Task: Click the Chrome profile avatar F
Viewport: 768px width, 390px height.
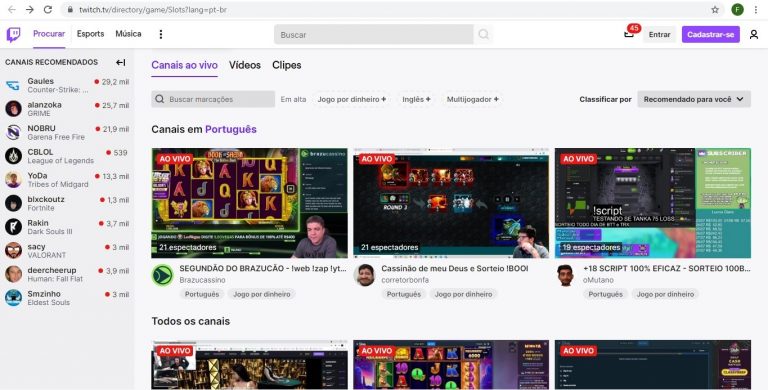Action: [x=737, y=9]
